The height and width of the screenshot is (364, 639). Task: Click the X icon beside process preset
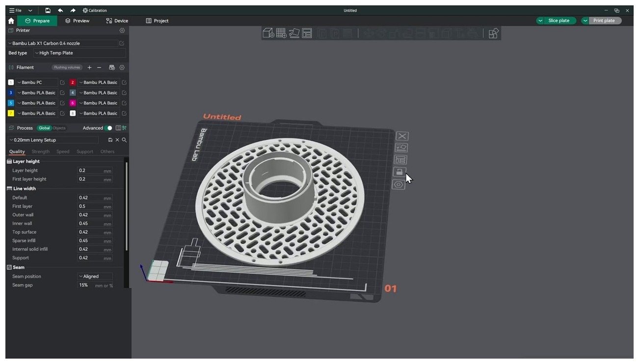click(117, 140)
